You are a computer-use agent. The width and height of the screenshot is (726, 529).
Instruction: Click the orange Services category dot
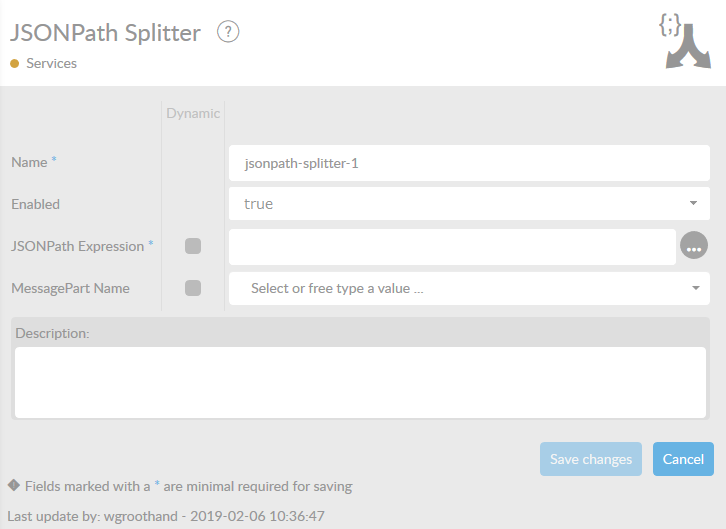[14, 63]
